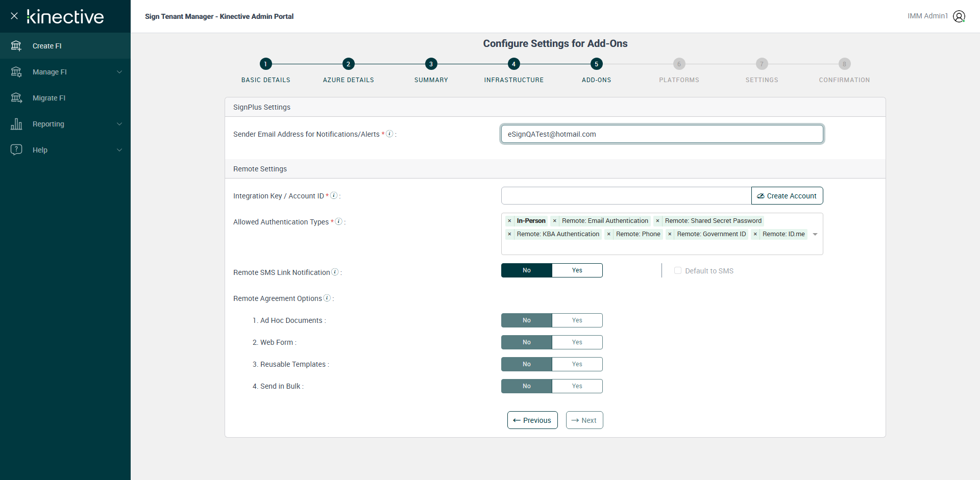Viewport: 980px width, 480px height.
Task: Close the sidebar with the X icon
Action: (x=14, y=16)
